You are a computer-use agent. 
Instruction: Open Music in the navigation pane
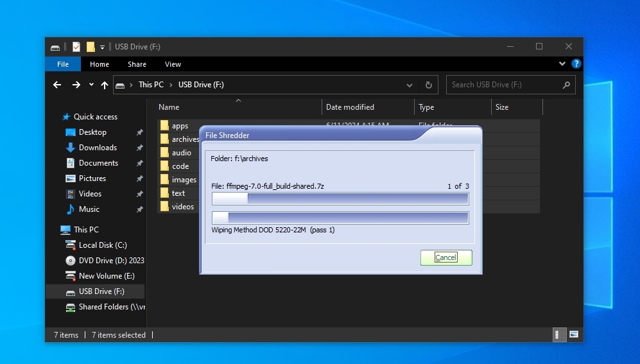pyautogui.click(x=89, y=209)
